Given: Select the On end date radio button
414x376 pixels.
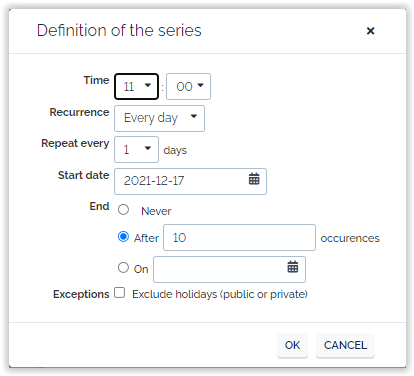Looking at the screenshot, I should pyautogui.click(x=123, y=267).
